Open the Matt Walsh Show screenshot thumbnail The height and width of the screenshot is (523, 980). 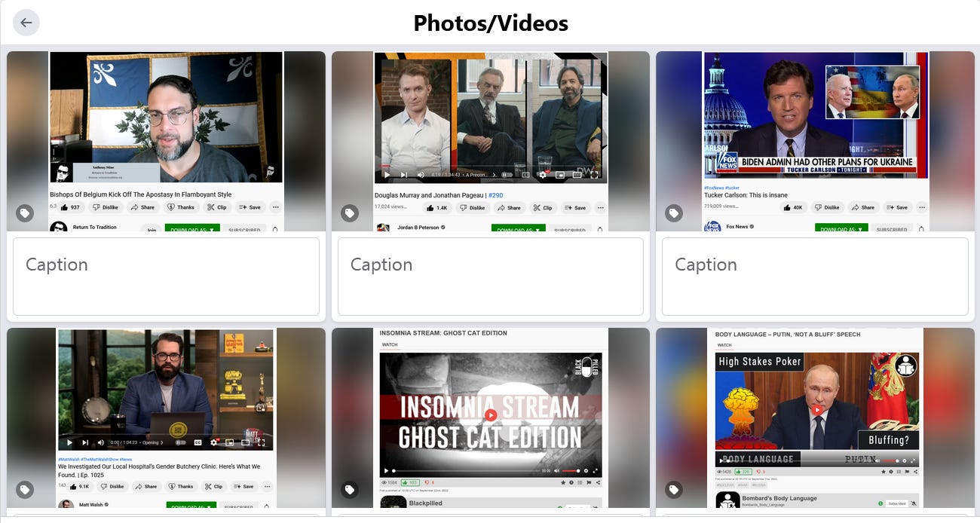166,417
